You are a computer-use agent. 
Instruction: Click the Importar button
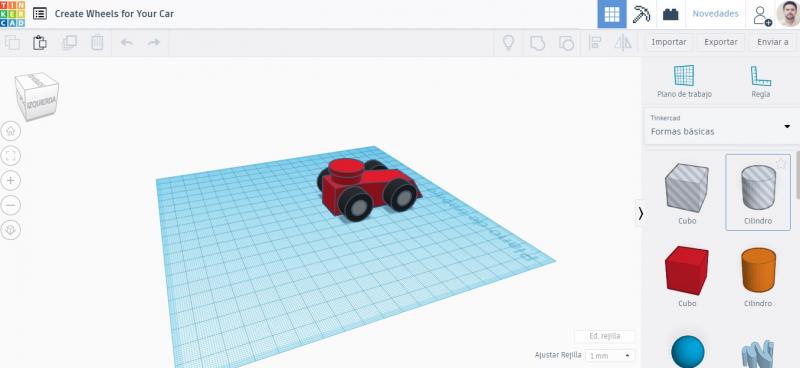[x=668, y=42]
